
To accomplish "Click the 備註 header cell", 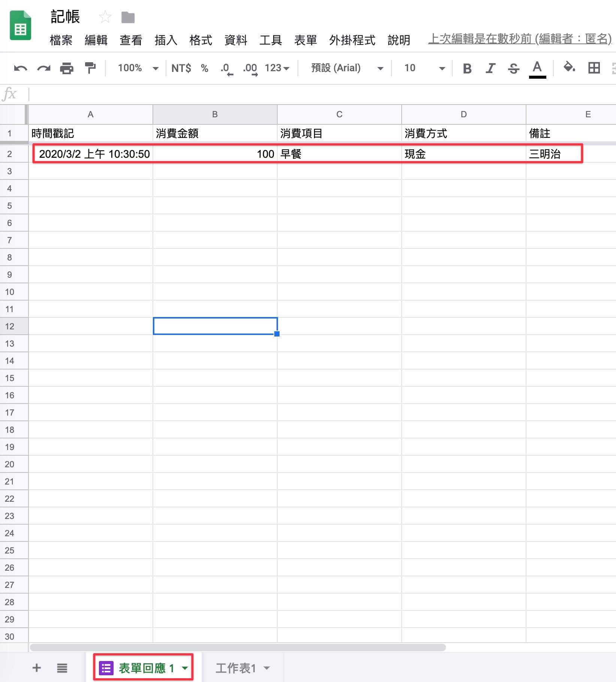I will (571, 133).
